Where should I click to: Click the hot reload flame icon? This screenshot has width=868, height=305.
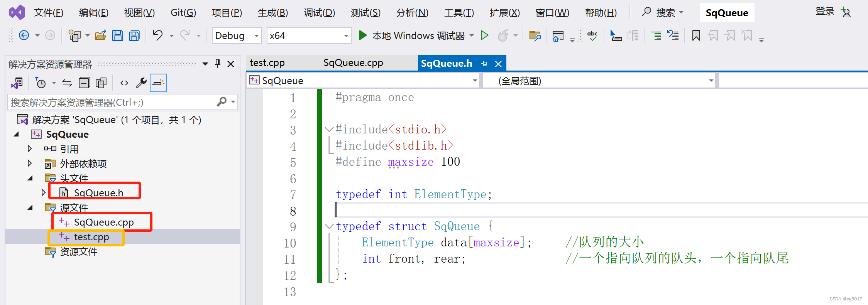click(503, 35)
